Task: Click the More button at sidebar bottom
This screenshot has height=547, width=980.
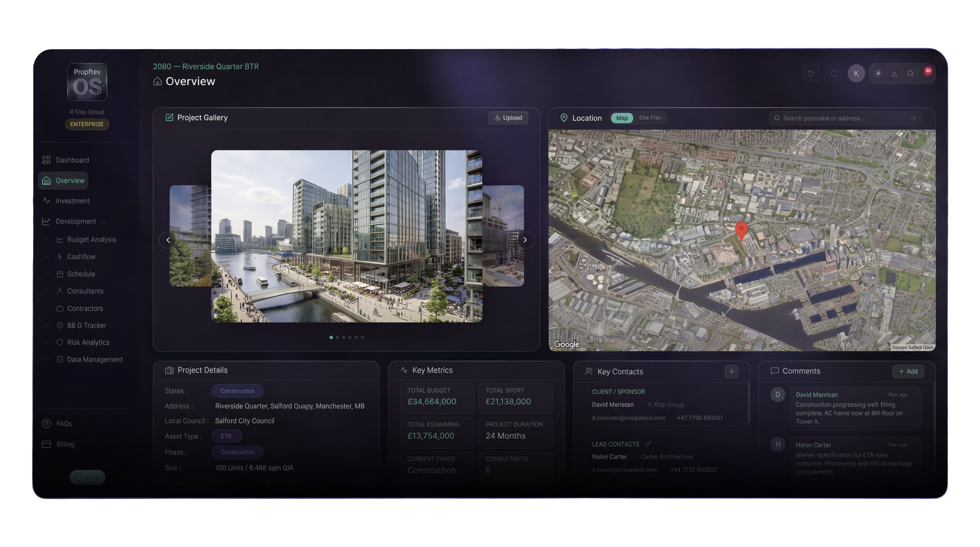Action: click(87, 477)
